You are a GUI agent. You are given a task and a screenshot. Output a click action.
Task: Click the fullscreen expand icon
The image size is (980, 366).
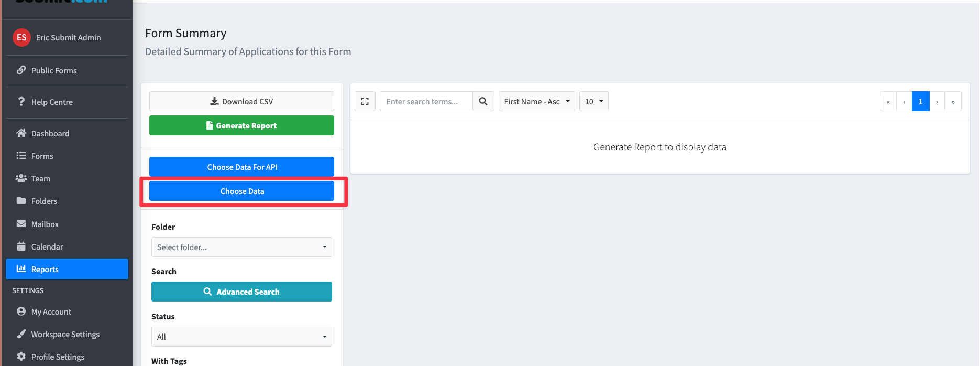(365, 101)
